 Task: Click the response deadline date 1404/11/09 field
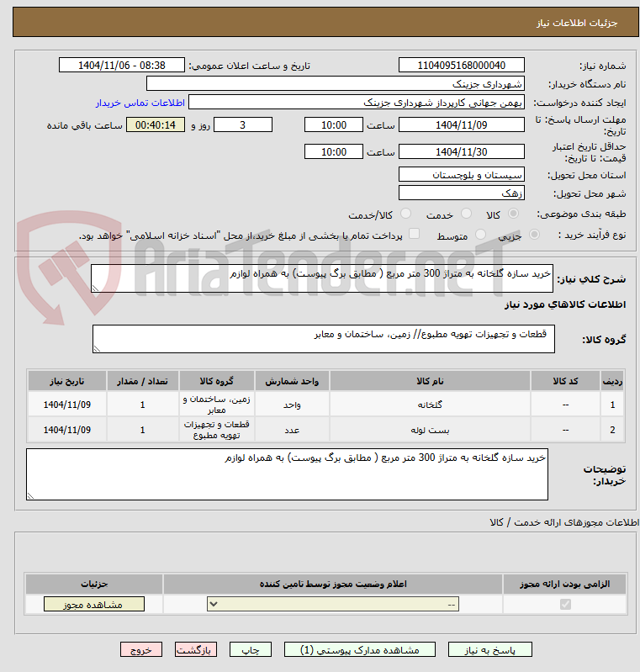click(x=461, y=124)
